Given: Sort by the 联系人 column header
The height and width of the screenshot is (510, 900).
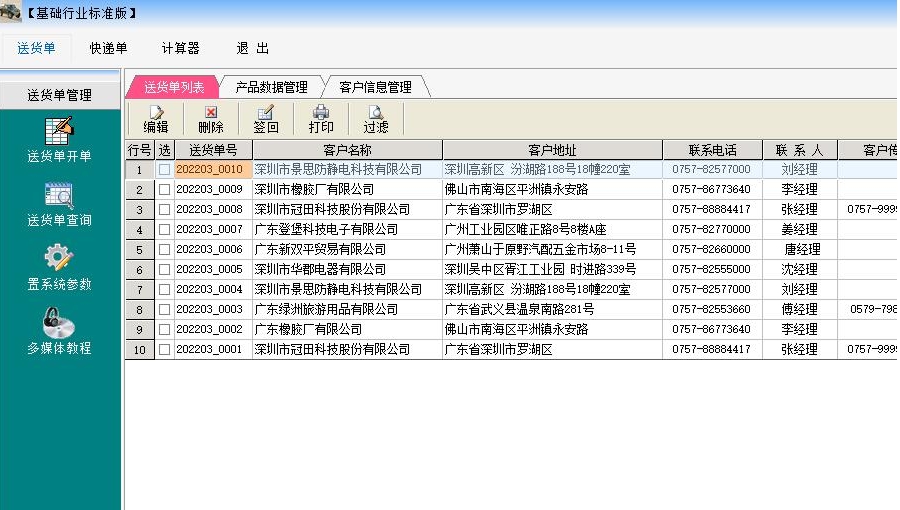Looking at the screenshot, I should pyautogui.click(x=800, y=150).
